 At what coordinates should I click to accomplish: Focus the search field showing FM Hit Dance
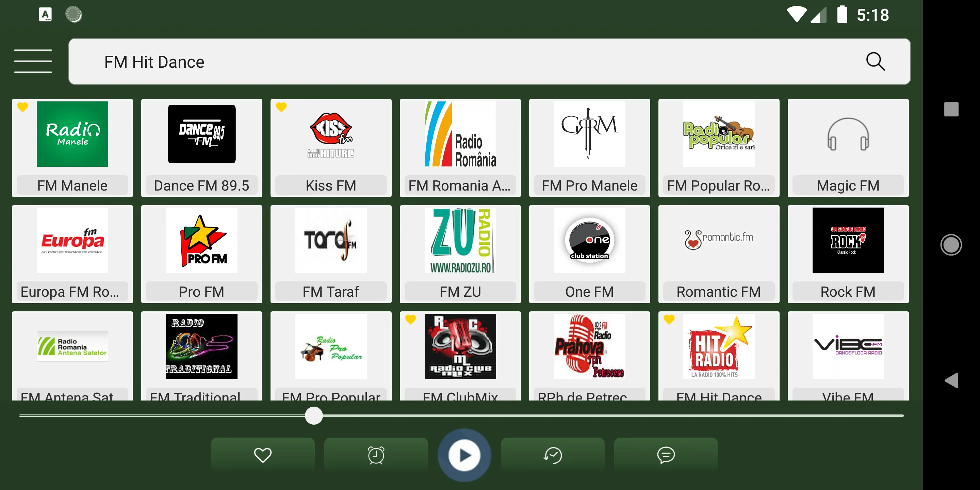[x=489, y=62]
